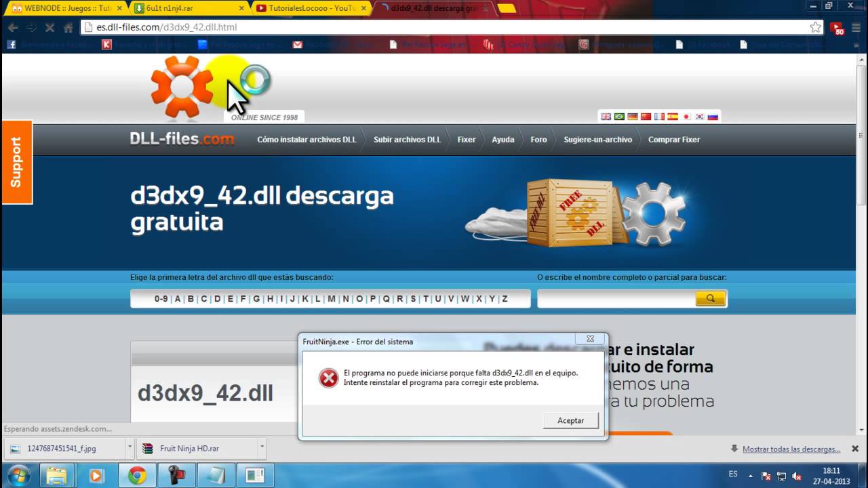This screenshot has height=488, width=868.
Task: Pick the French flag language
Action: coord(659,117)
